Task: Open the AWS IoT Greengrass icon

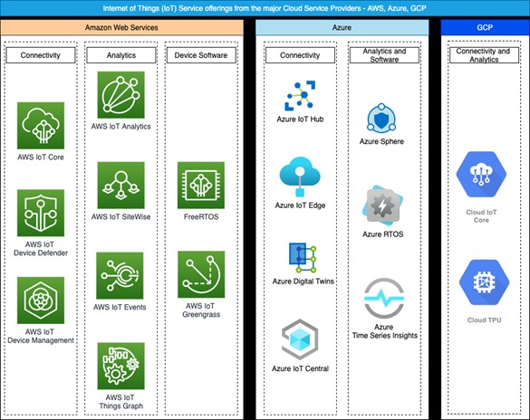Action: [201, 274]
